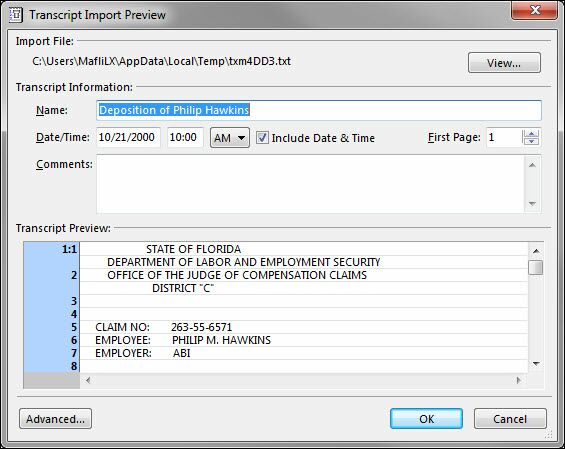Click the time field showing 10:00
The width and height of the screenshot is (565, 449).
pos(185,137)
